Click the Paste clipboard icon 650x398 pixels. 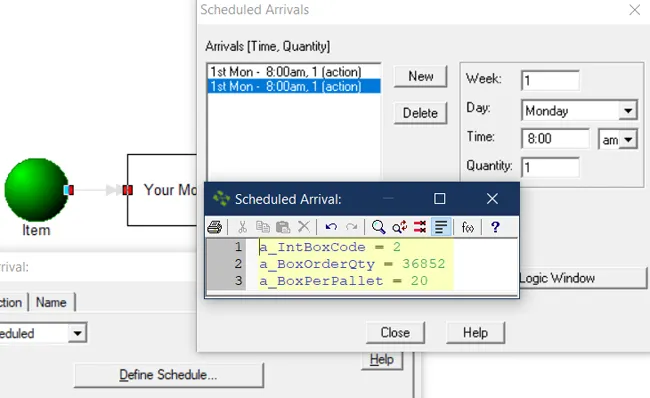pos(283,227)
